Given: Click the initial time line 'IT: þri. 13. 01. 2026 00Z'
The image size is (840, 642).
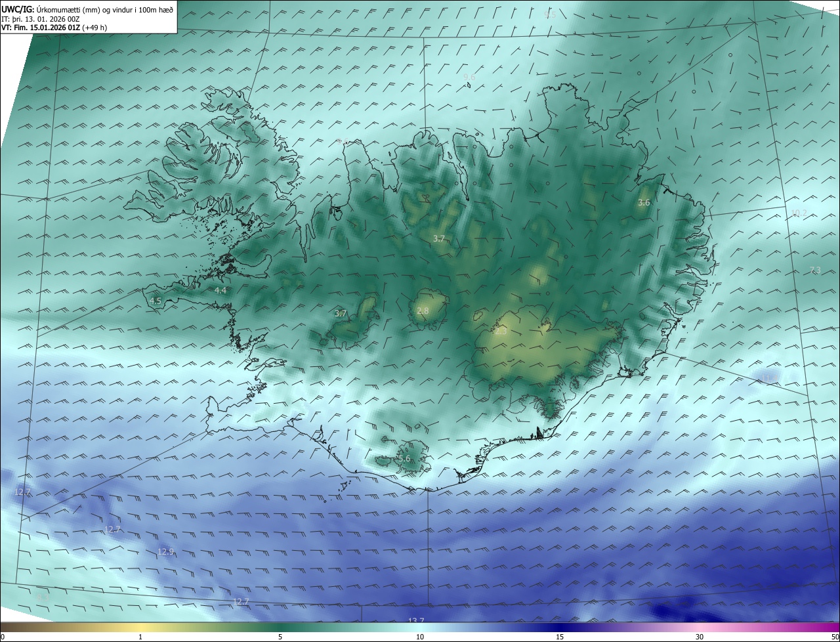Looking at the screenshot, I should [x=41, y=18].
